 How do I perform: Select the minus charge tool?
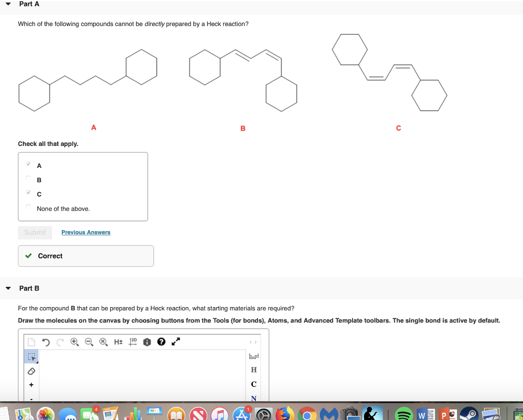[31, 399]
